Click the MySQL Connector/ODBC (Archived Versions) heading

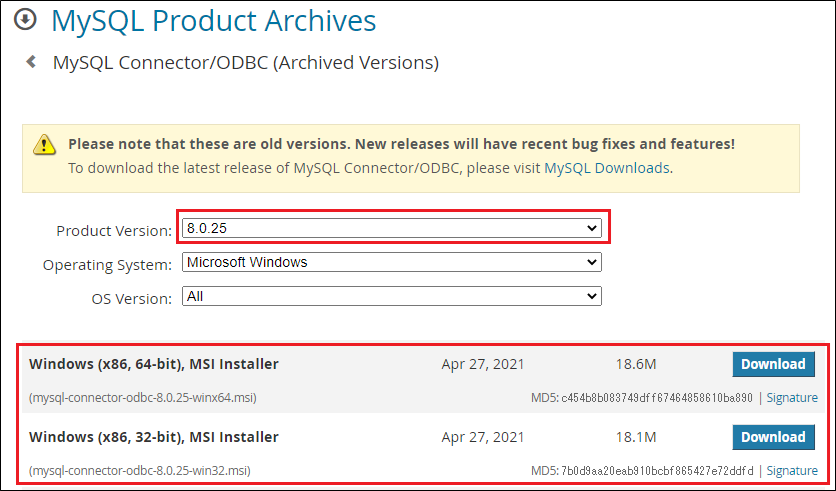point(246,62)
